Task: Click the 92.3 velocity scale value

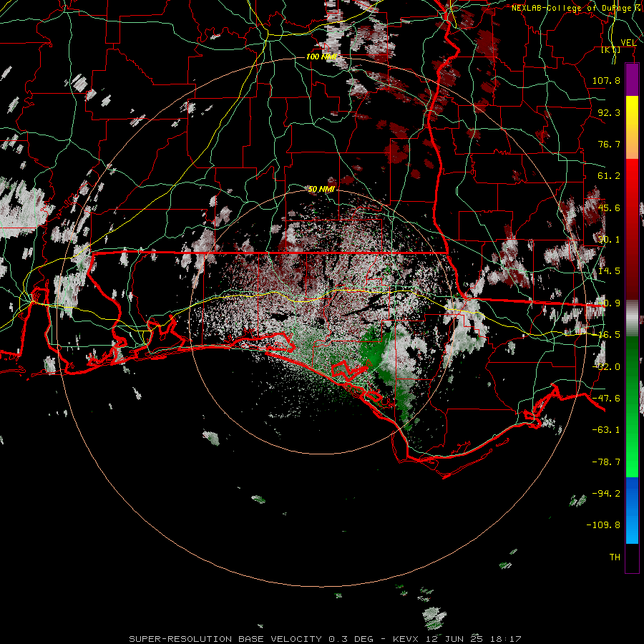Action: tap(609, 112)
